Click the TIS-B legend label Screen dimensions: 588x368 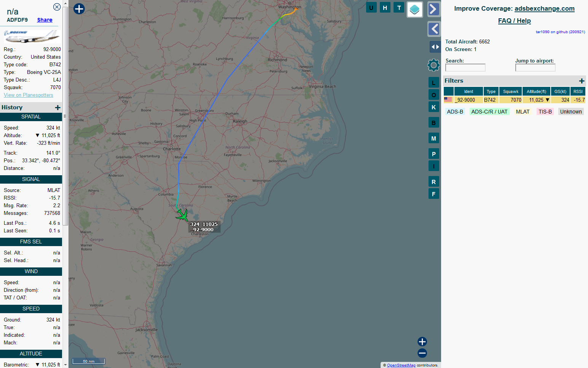pyautogui.click(x=545, y=112)
